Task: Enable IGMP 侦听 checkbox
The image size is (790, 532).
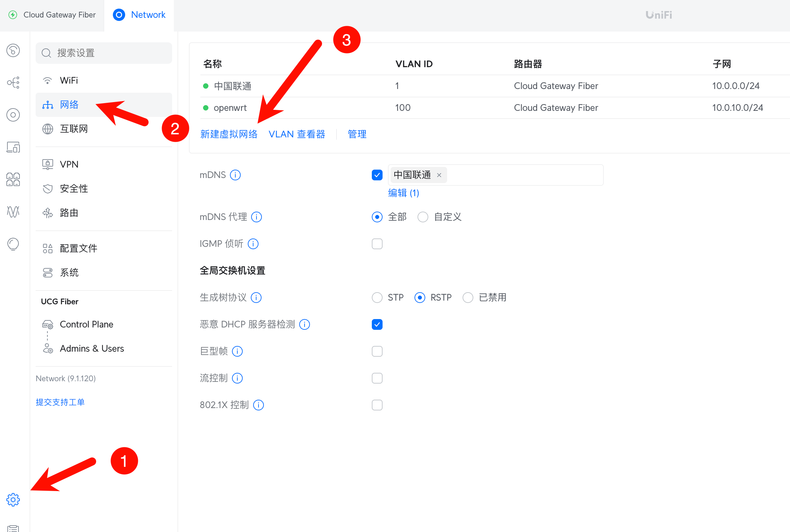Action: (x=377, y=244)
